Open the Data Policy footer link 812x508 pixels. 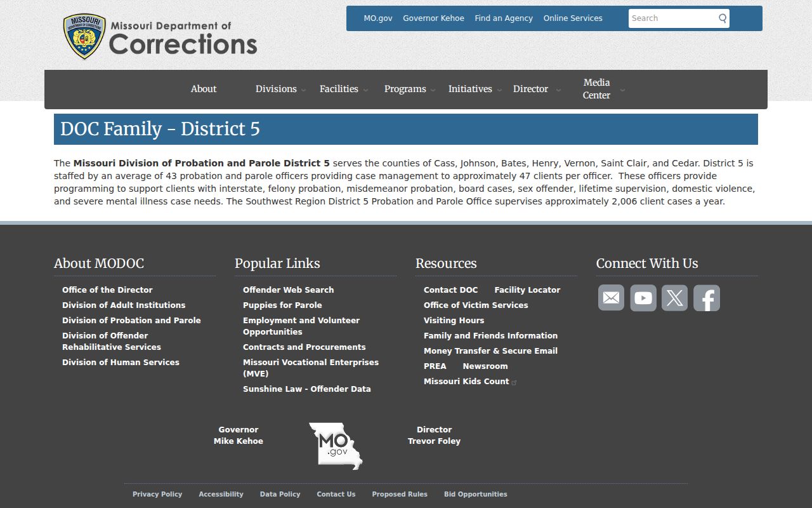[280, 494]
